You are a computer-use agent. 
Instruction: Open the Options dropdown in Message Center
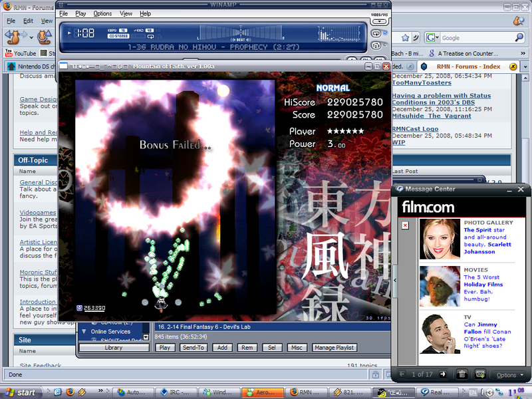[509, 375]
